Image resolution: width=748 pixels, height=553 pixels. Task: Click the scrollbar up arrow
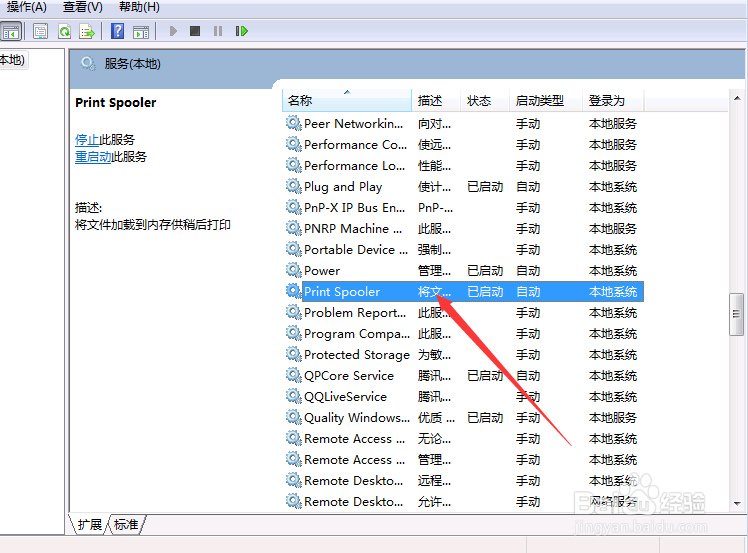pyautogui.click(x=737, y=98)
